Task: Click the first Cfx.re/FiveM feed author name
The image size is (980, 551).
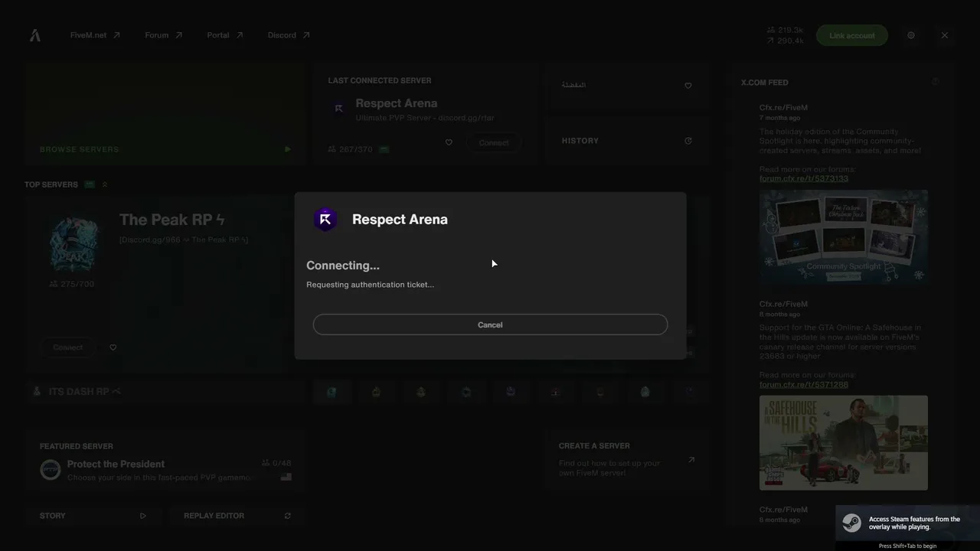Action: (783, 108)
